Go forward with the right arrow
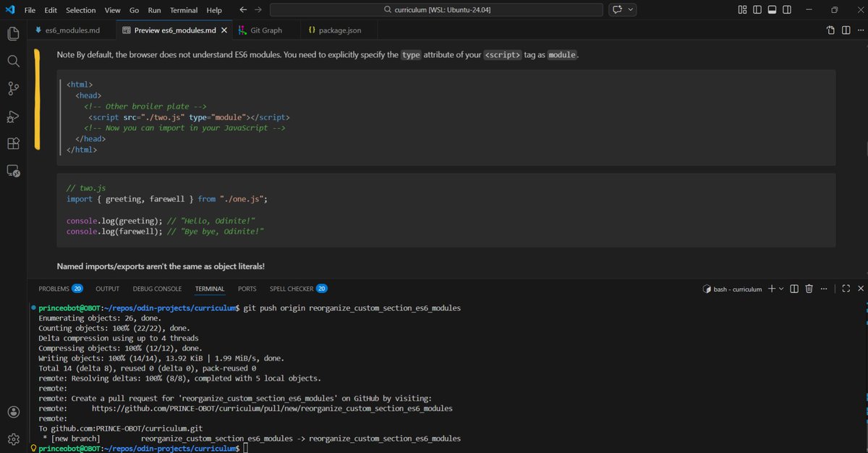 point(258,10)
